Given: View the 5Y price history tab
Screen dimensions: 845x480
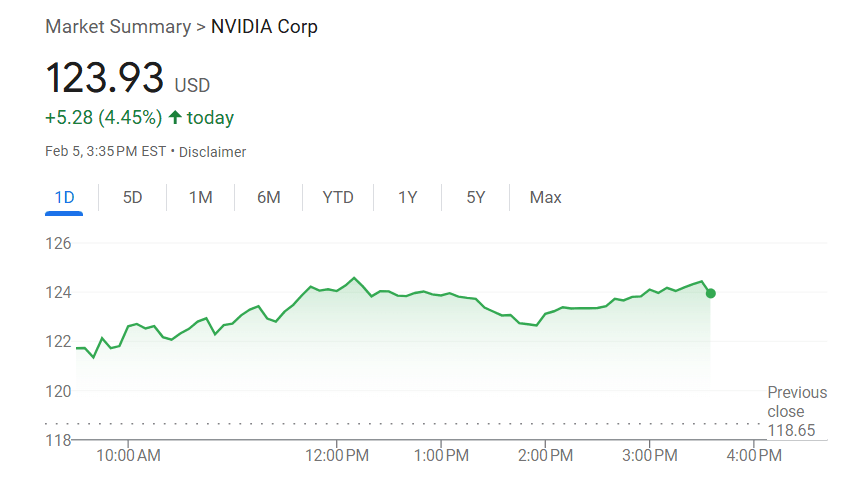Looking at the screenshot, I should [x=475, y=197].
